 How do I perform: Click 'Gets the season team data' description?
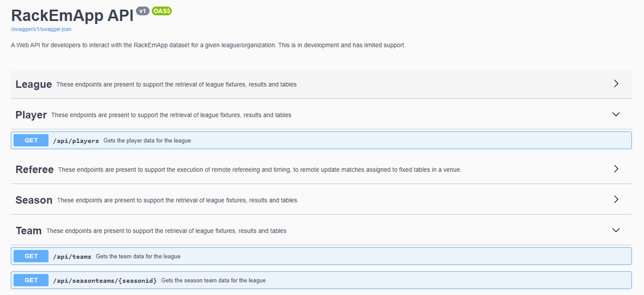[213, 280]
